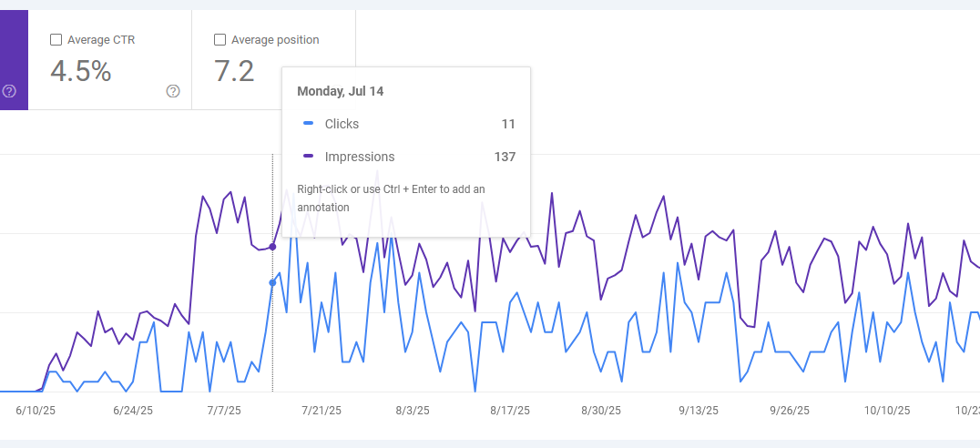Click the help icon on the purple card

point(9,91)
